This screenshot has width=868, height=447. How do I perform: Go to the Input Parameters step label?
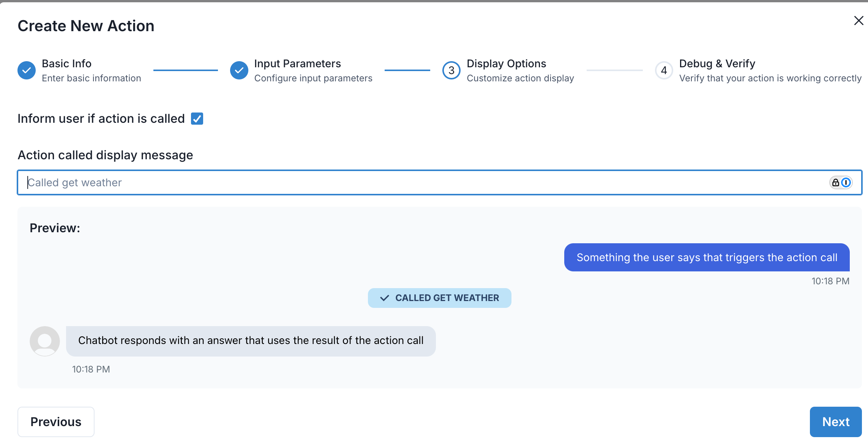[297, 63]
